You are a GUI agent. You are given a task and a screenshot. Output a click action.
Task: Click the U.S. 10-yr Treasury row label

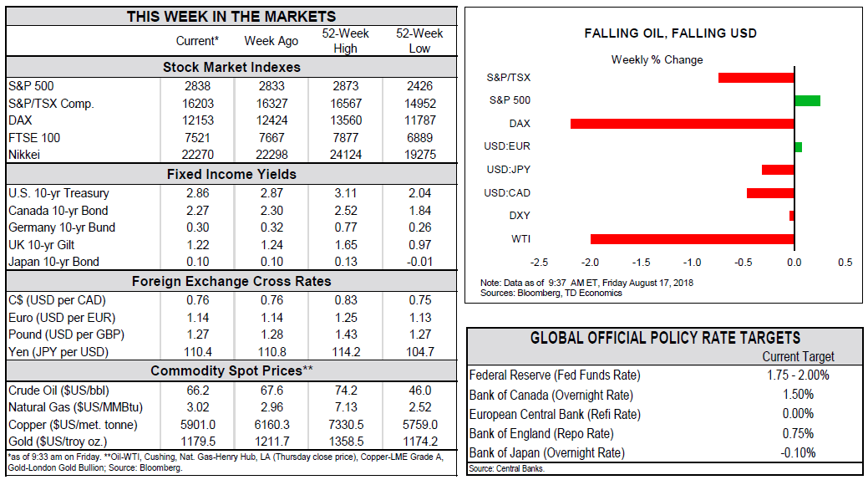[58, 193]
